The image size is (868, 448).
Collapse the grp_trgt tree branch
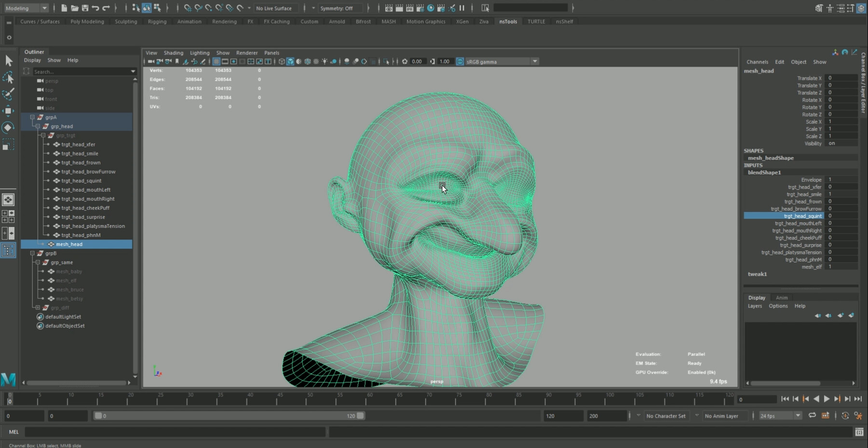(42, 136)
